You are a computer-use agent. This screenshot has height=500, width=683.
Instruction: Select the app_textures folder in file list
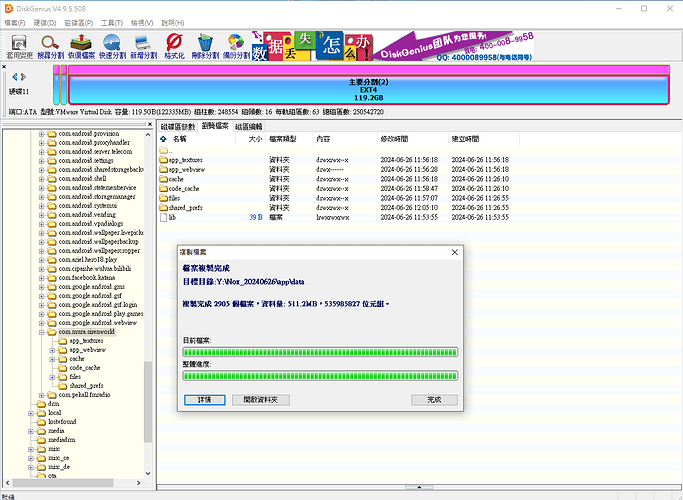pos(181,160)
